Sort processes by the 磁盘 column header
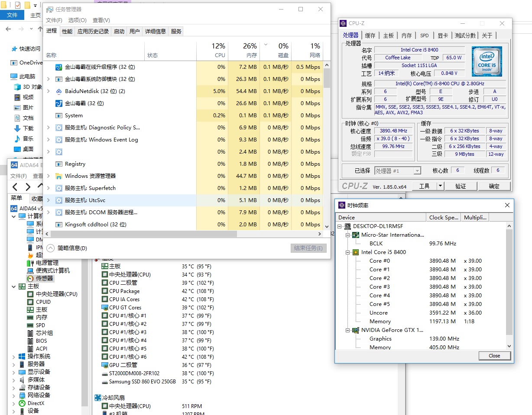The height and width of the screenshot is (415, 532). [x=275, y=51]
